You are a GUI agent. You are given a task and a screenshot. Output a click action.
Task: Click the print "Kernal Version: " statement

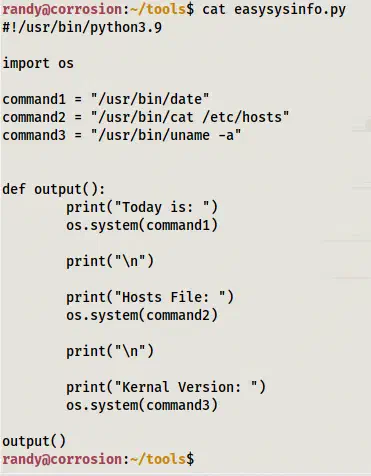point(166,387)
